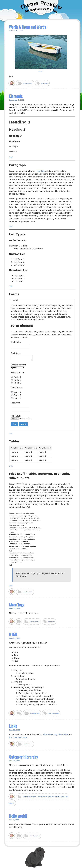
Task: Open comments bubble icon under HTML post
Action: [19, 713]
